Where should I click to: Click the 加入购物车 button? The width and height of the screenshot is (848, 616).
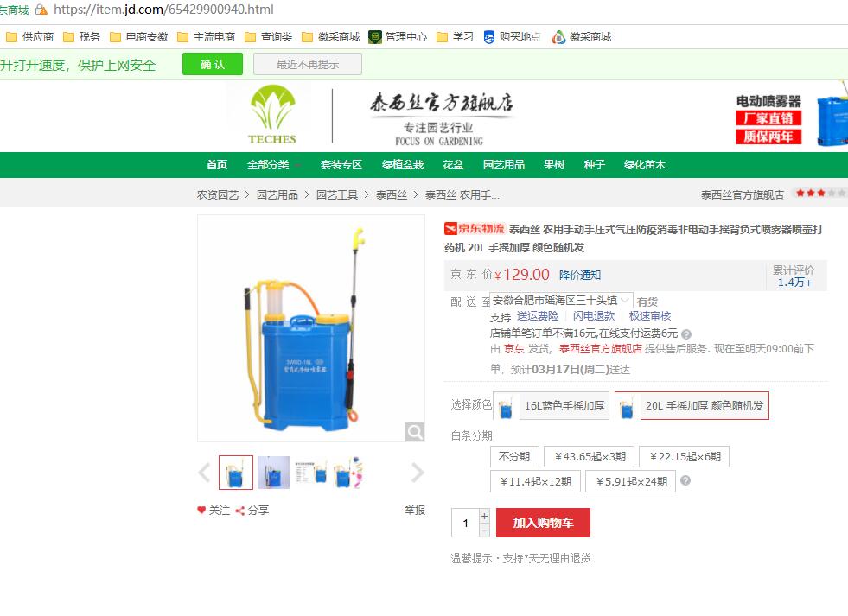[543, 523]
